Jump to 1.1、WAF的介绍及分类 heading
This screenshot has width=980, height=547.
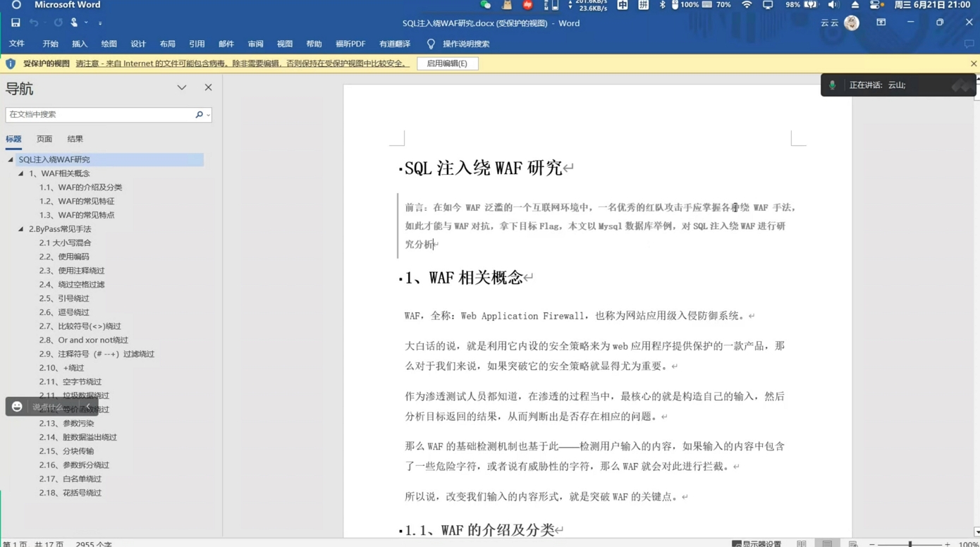[80, 188]
